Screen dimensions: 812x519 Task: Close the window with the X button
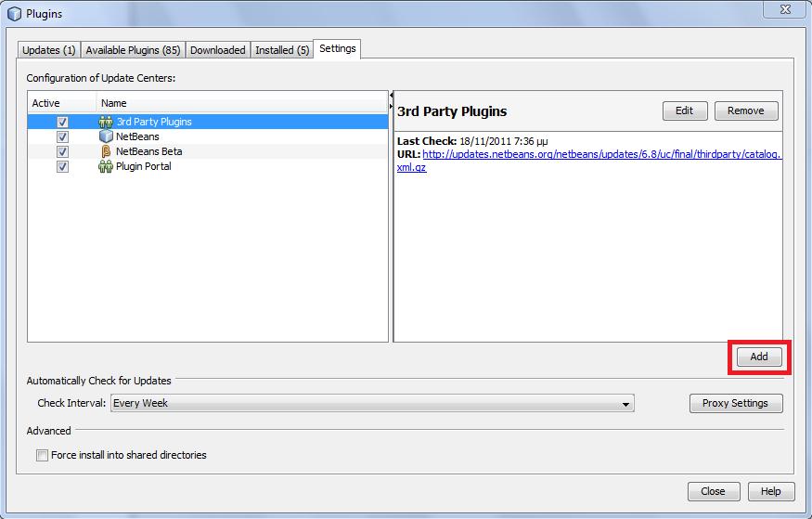point(786,9)
